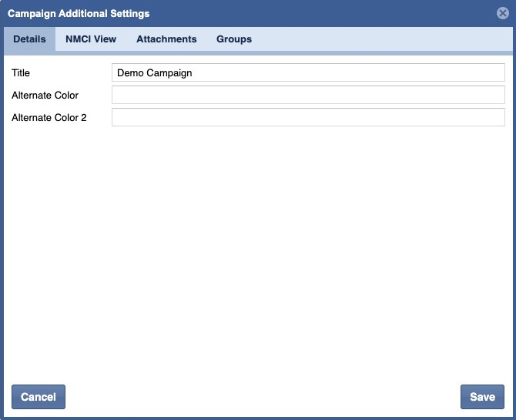Click the Title input field
This screenshot has height=420, width=516.
point(308,72)
